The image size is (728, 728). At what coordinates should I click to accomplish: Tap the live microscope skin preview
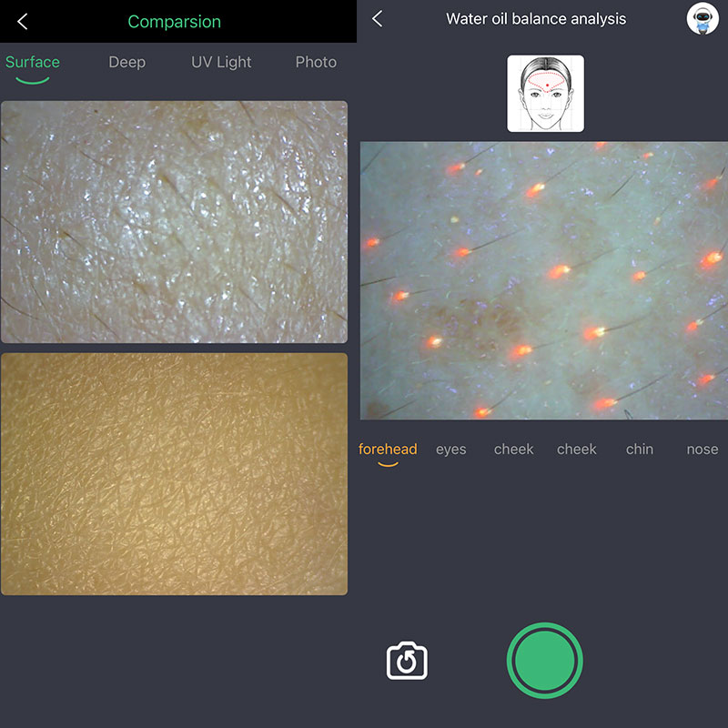(x=543, y=280)
